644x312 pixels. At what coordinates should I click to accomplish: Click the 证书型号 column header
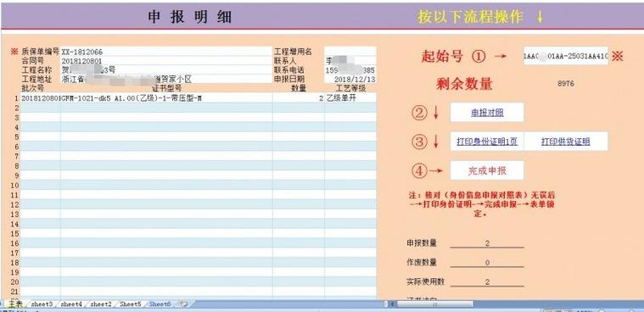[x=166, y=88]
